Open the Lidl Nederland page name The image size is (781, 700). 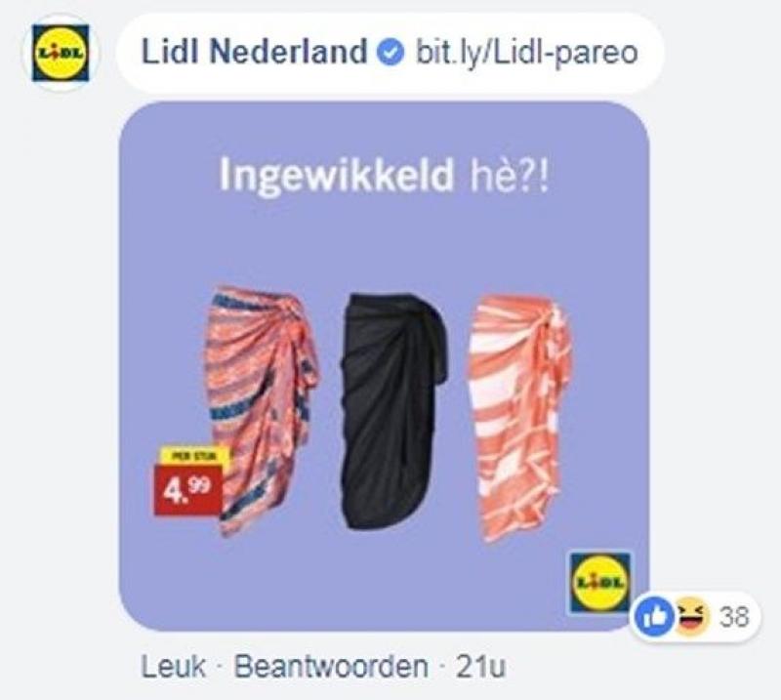coord(255,53)
